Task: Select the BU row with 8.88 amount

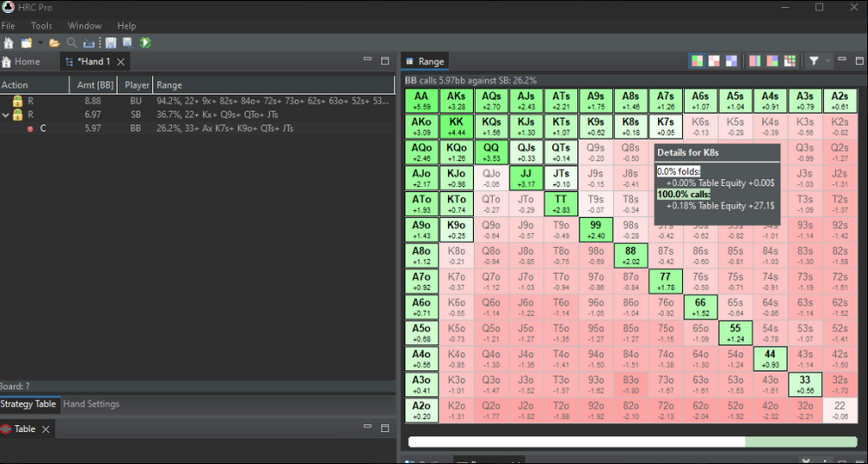Action: click(198, 101)
